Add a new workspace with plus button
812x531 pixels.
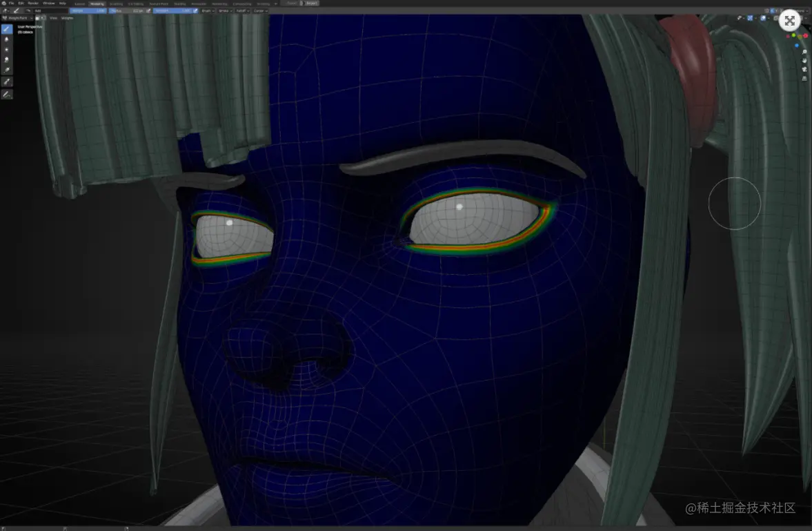tap(275, 3)
